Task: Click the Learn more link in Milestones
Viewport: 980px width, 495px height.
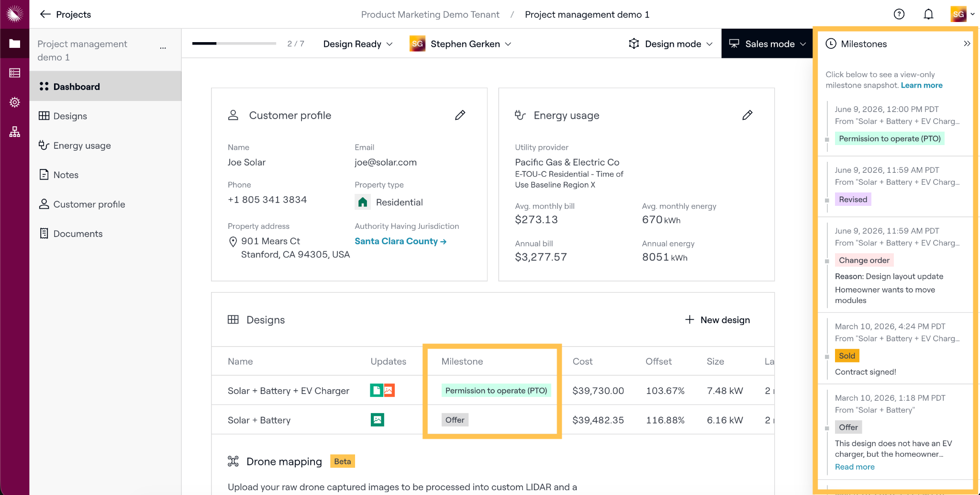Action: pyautogui.click(x=922, y=85)
